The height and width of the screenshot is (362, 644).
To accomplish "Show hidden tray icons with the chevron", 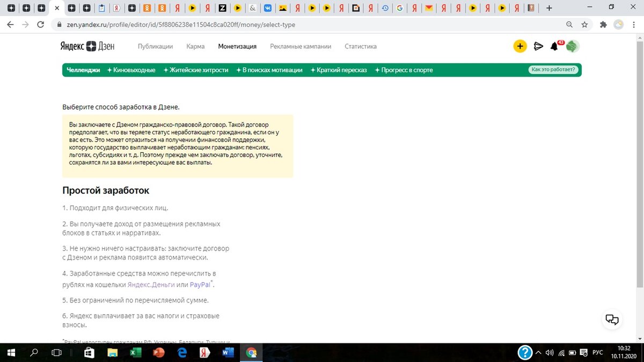I will [539, 352].
